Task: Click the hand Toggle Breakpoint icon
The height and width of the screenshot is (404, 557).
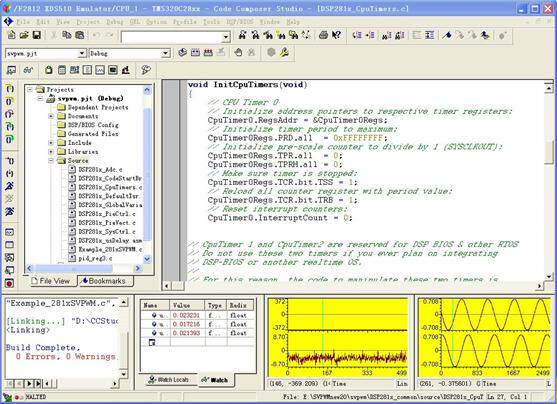Action: [x=238, y=53]
